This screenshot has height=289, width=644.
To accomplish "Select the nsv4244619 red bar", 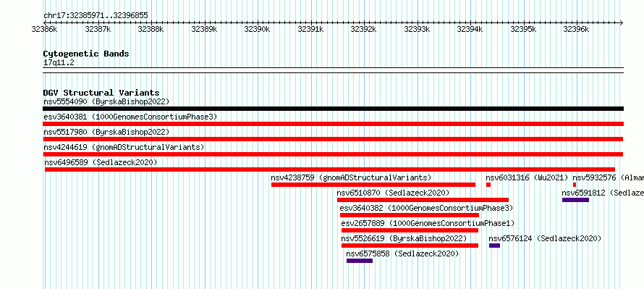I will coord(333,154).
